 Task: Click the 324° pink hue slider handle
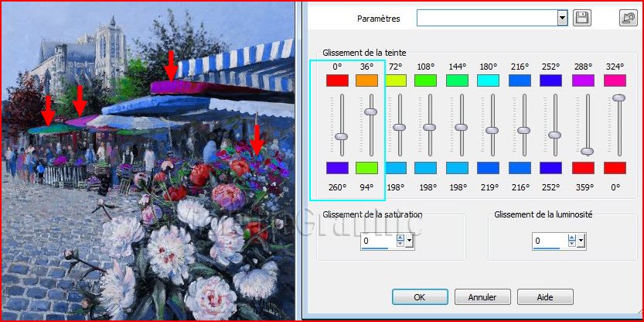tap(618, 98)
